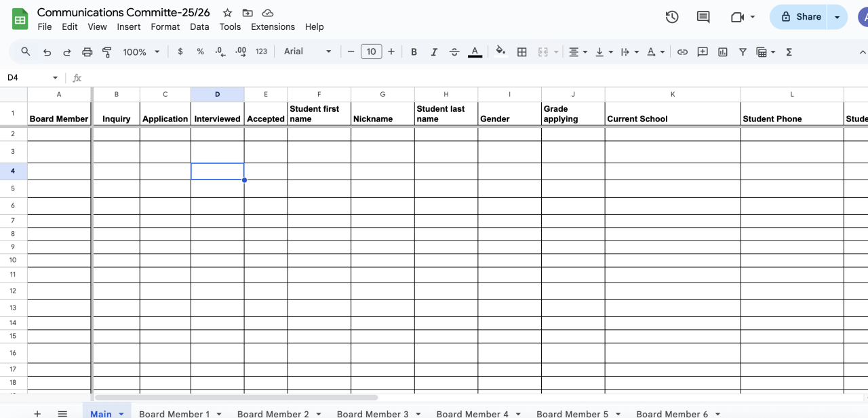The width and height of the screenshot is (868, 418).
Task: Open vertical align options
Action: point(604,51)
